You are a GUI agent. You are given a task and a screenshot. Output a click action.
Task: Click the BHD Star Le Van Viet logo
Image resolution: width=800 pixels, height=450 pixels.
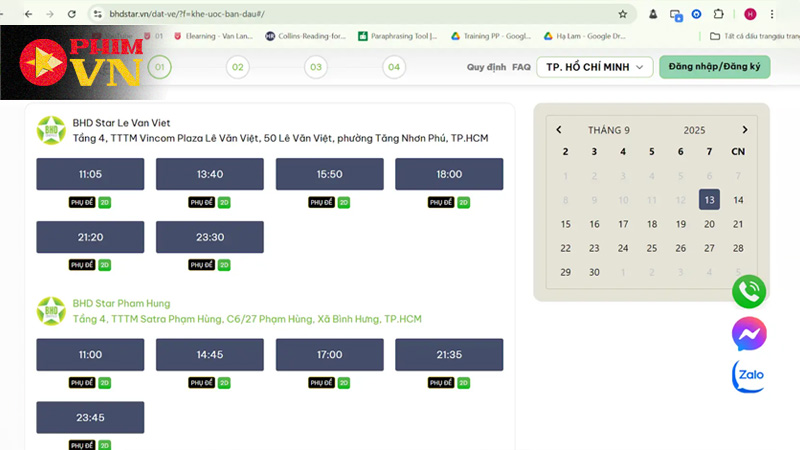coord(51,130)
